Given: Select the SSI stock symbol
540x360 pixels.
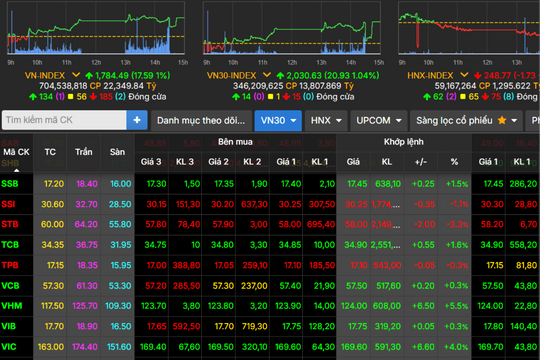Looking at the screenshot, I should [x=8, y=204].
